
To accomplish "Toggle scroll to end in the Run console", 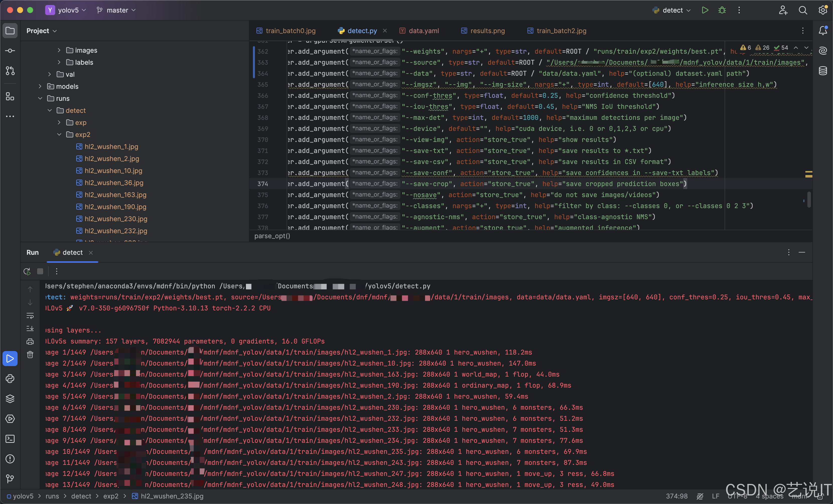I will coord(30,328).
